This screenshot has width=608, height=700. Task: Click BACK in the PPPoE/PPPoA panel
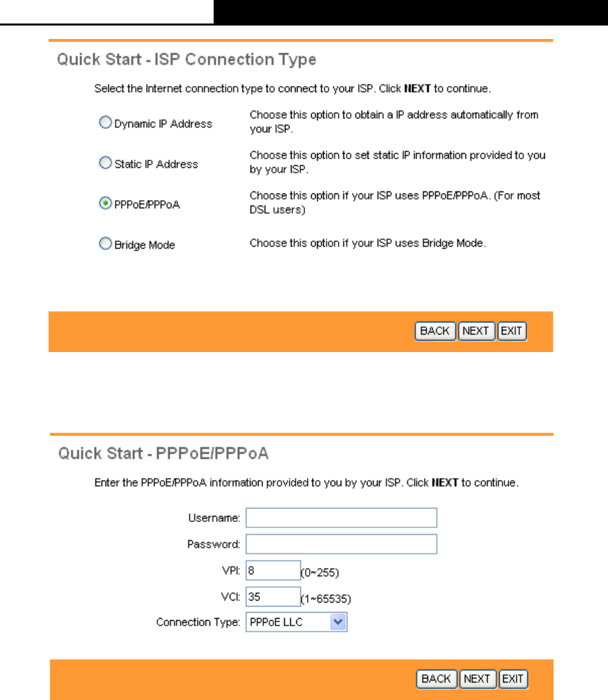click(437, 679)
